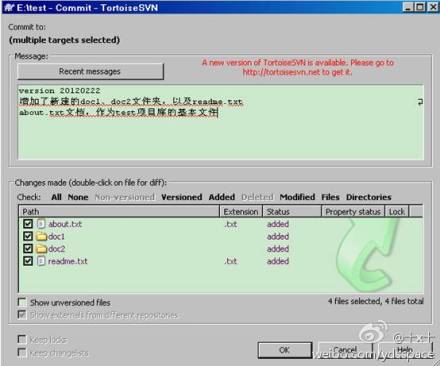440x366 pixels.
Task: Click the readme.txt file icon
Action: [41, 261]
